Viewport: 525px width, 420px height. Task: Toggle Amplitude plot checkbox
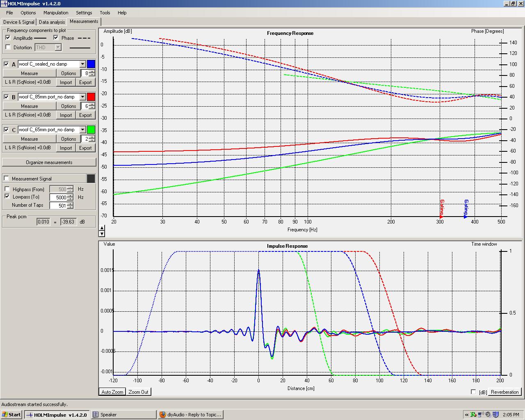click(8, 38)
